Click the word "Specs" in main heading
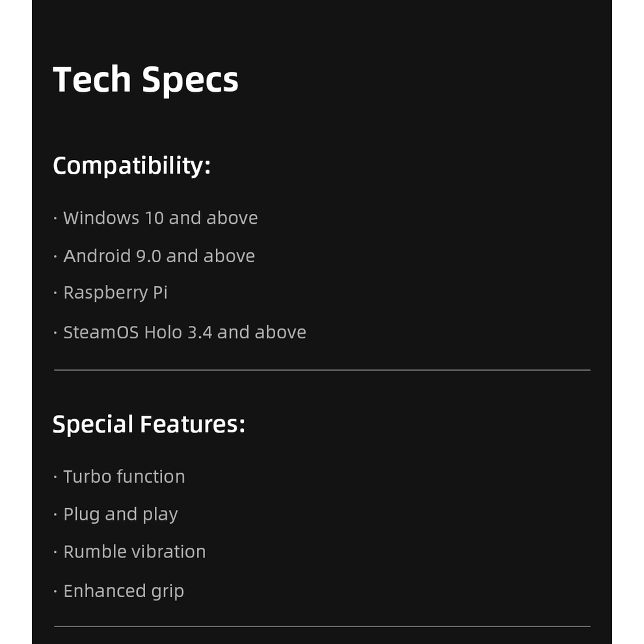Viewport: 644px width, 644px height. click(x=190, y=81)
